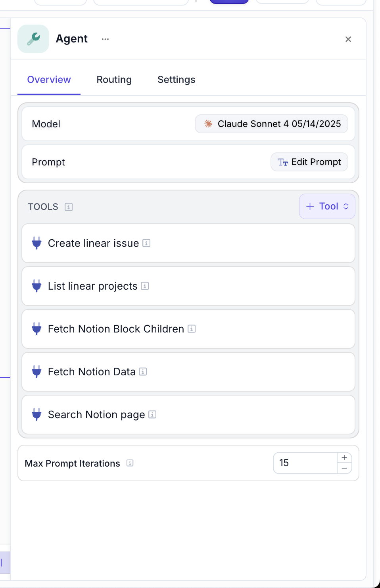Show info for List linear projects
This screenshot has height=588, width=380.
(x=145, y=286)
